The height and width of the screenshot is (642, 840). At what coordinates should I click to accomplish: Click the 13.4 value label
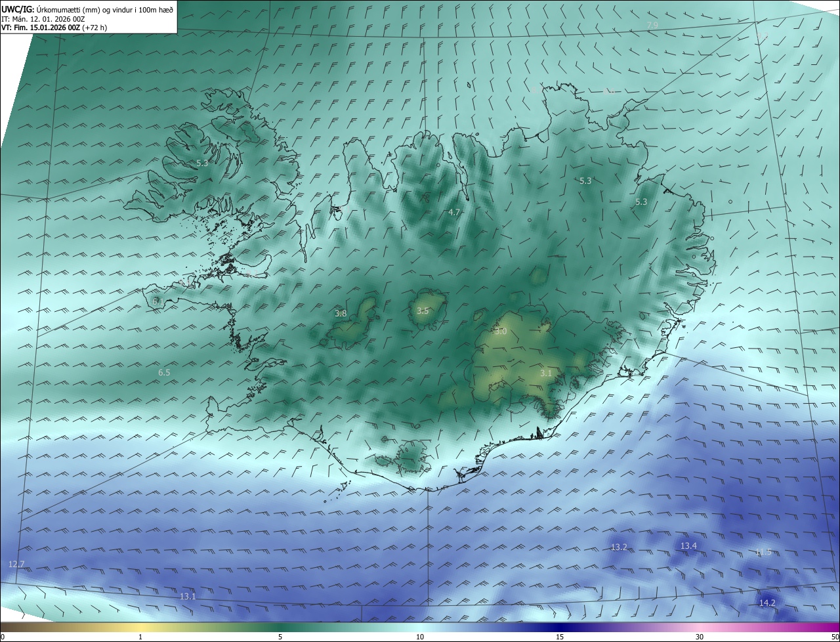tap(688, 546)
